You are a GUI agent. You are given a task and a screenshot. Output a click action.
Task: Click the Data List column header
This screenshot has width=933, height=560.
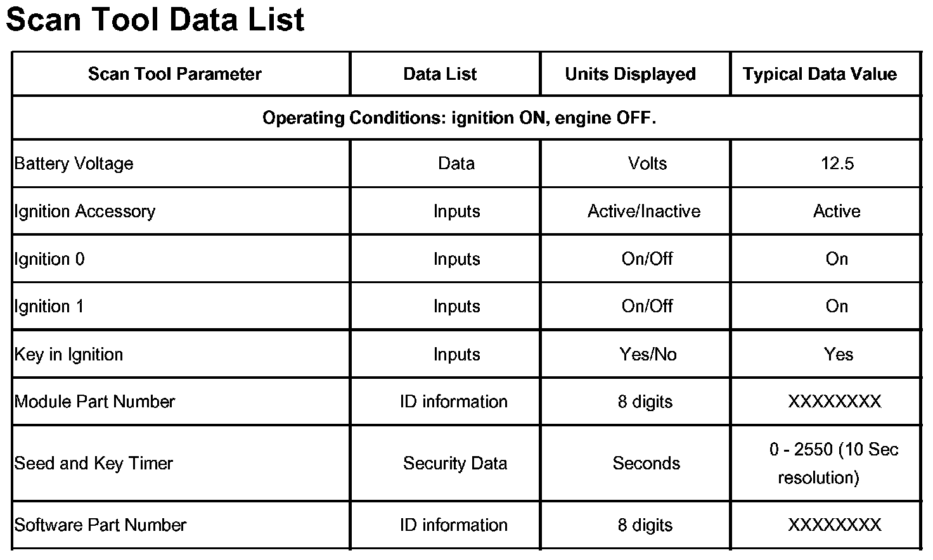pyautogui.click(x=440, y=74)
